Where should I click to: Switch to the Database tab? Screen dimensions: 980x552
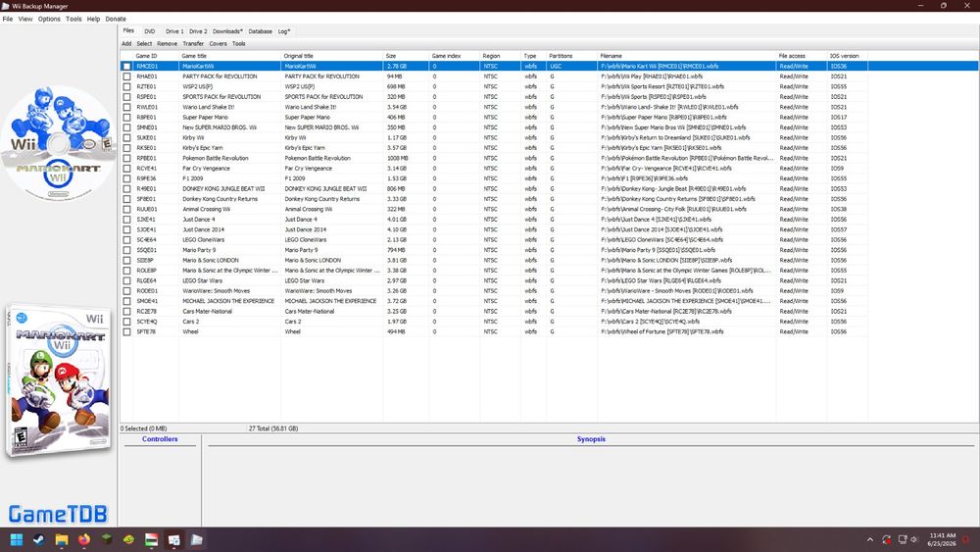pyautogui.click(x=260, y=31)
